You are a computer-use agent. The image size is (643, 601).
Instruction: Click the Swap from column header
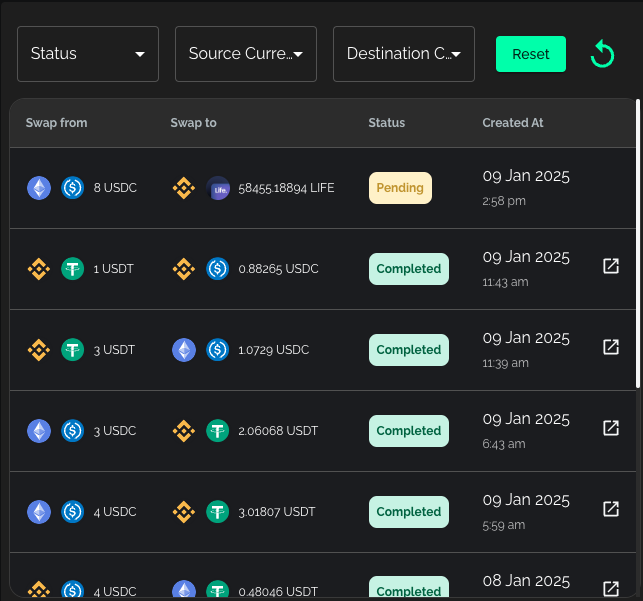pos(57,123)
